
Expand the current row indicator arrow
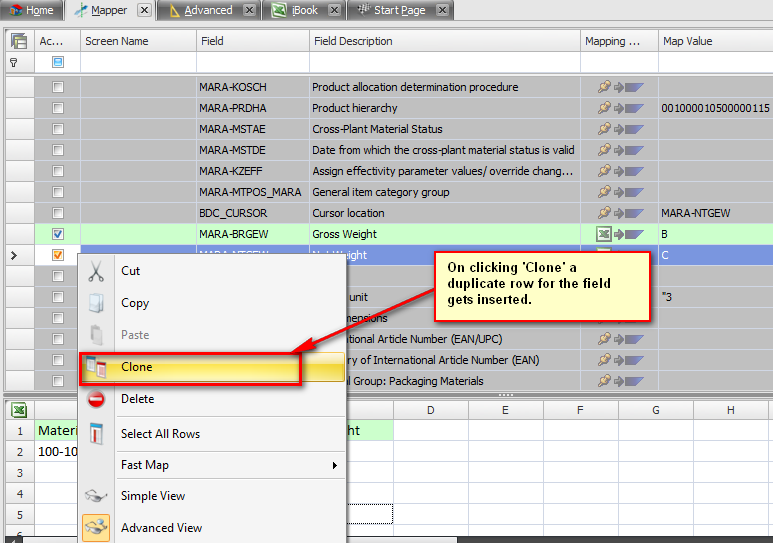tap(13, 256)
